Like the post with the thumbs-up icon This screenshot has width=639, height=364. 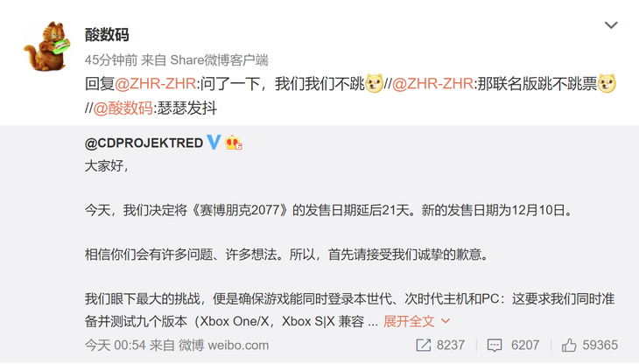tap(569, 346)
